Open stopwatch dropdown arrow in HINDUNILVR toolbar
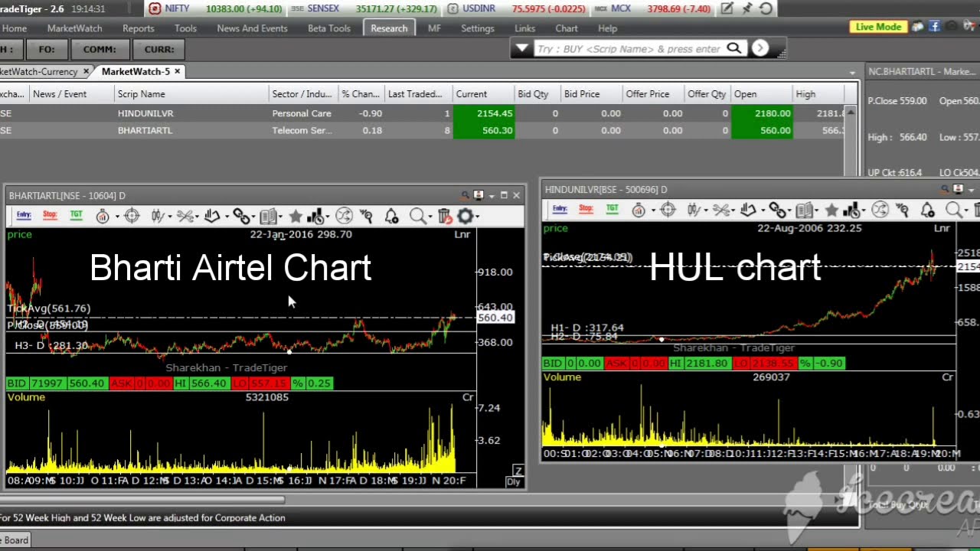Image resolution: width=980 pixels, height=551 pixels. tap(653, 210)
